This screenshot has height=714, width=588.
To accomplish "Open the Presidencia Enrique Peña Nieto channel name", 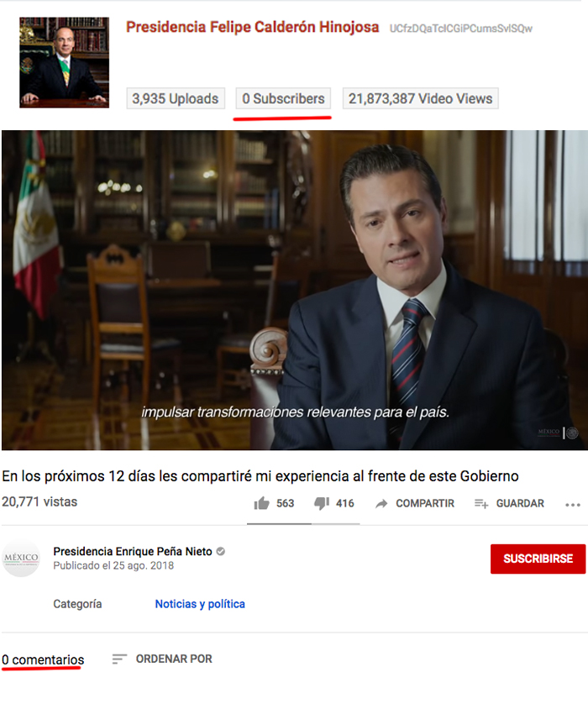I will [x=132, y=552].
